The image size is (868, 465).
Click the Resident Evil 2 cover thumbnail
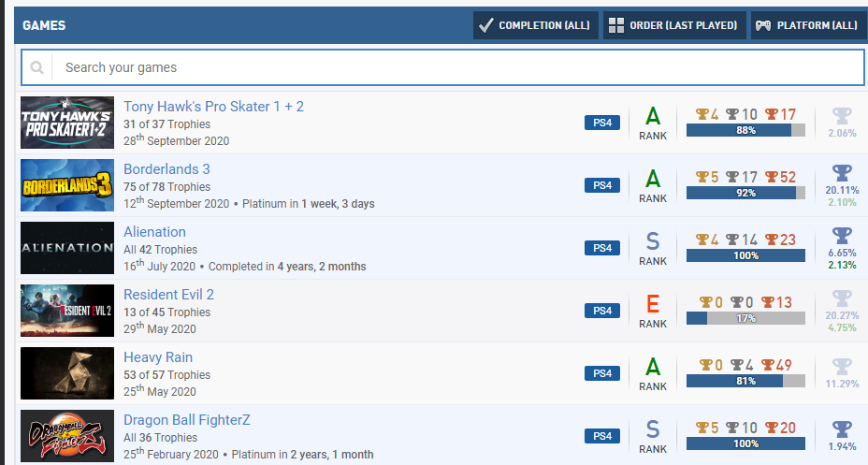67,310
